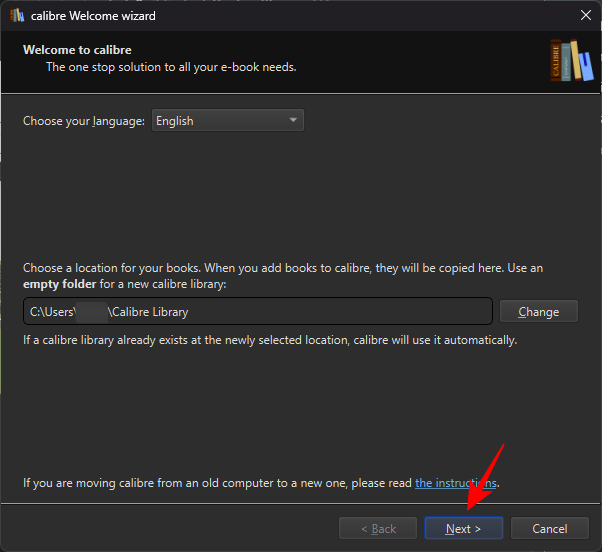This screenshot has width=602, height=552.
Task: Click the calibre app icon in title bar
Action: click(16, 16)
